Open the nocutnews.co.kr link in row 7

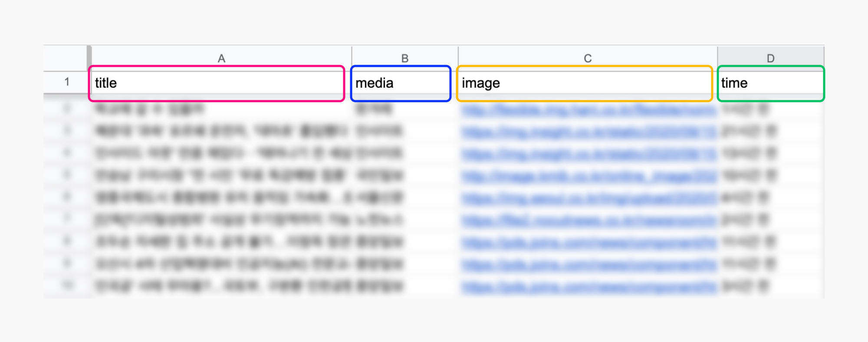[589, 220]
